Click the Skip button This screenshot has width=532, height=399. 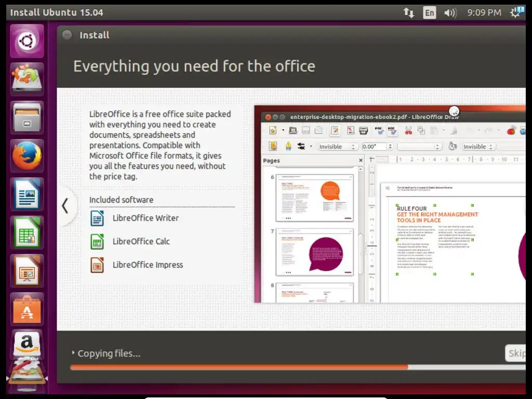[515, 353]
